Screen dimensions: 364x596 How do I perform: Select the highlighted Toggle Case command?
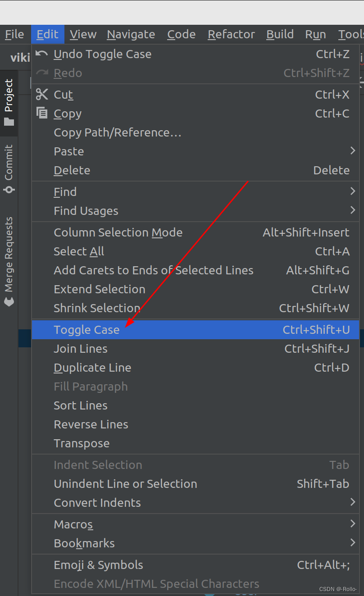[x=86, y=329]
